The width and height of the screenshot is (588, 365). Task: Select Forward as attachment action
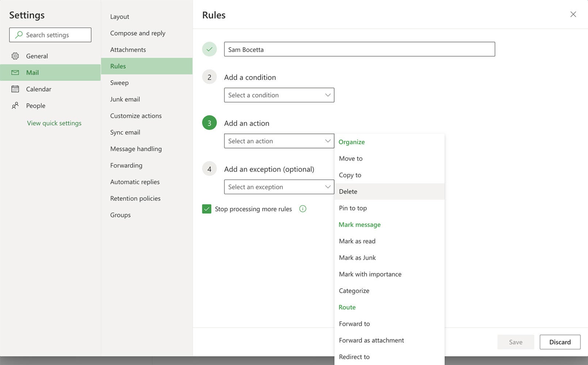389,340
